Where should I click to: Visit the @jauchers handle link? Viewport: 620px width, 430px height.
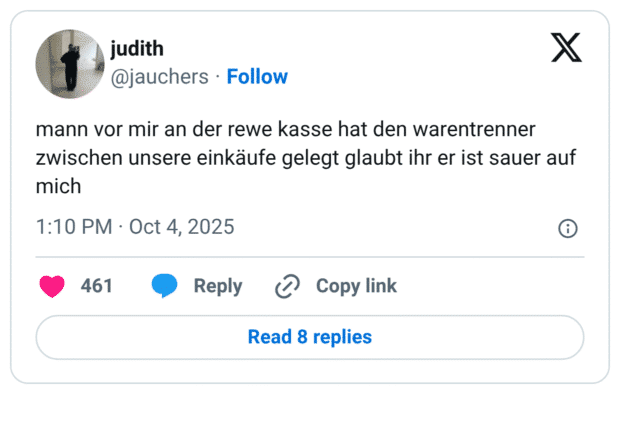(159, 77)
